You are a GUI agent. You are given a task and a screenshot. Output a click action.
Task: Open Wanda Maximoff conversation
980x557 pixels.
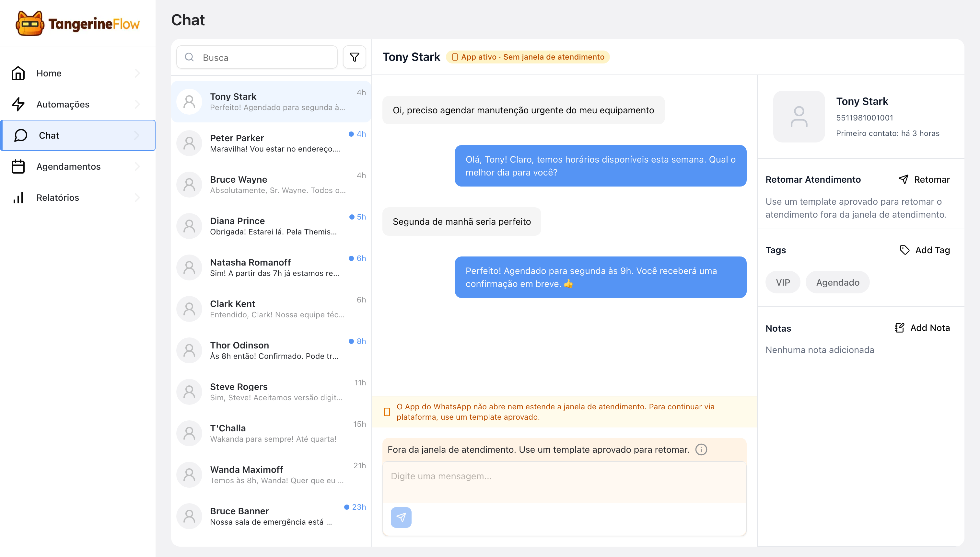pyautogui.click(x=272, y=475)
